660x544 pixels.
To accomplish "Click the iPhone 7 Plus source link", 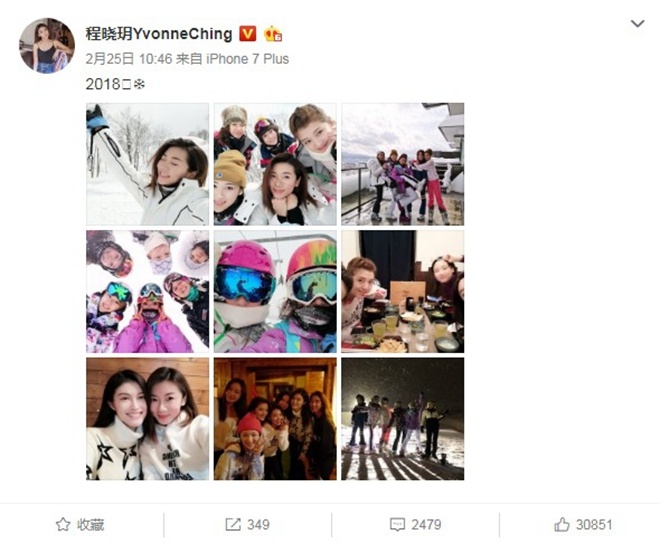I will pos(248,59).
